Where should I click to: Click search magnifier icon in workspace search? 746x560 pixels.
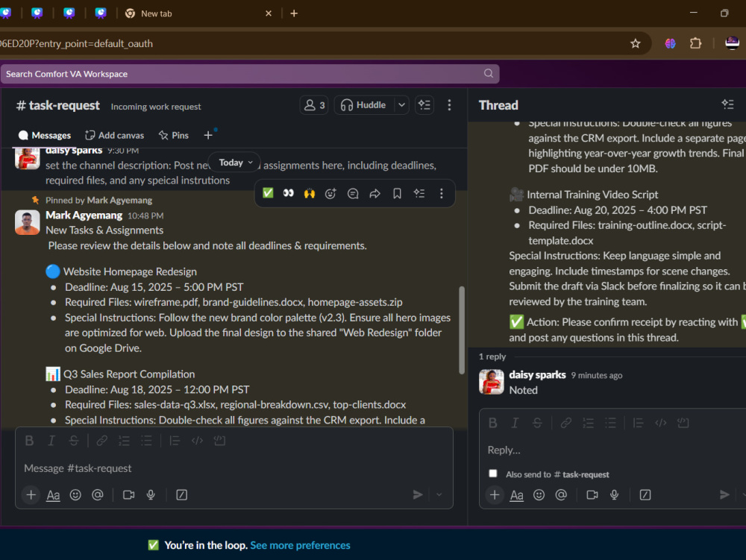coord(489,73)
